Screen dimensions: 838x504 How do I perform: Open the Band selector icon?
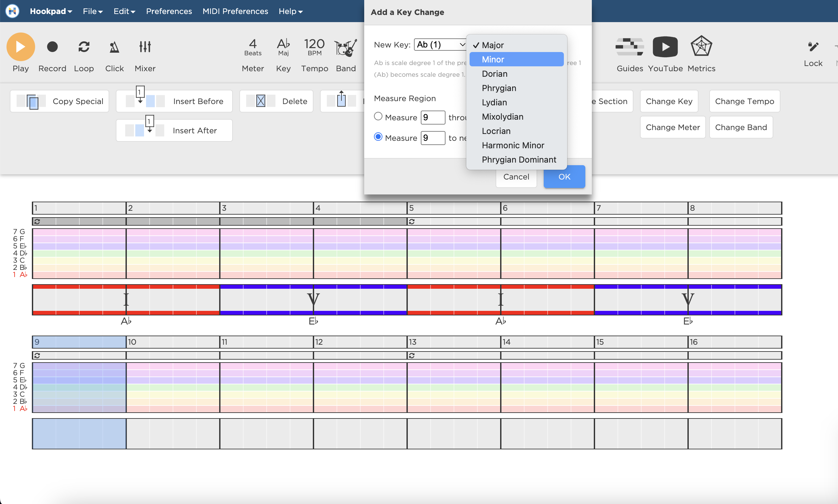tap(346, 47)
